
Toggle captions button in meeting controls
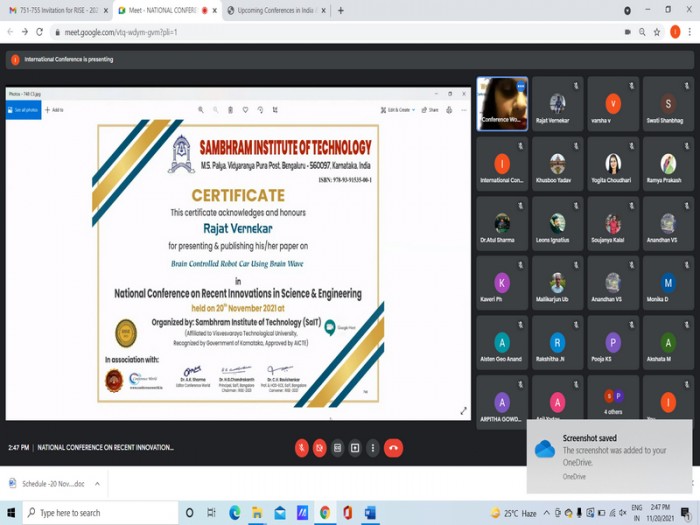[337, 448]
